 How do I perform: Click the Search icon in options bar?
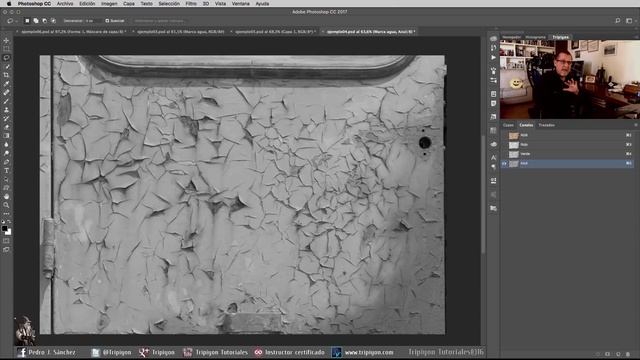[x=618, y=20]
